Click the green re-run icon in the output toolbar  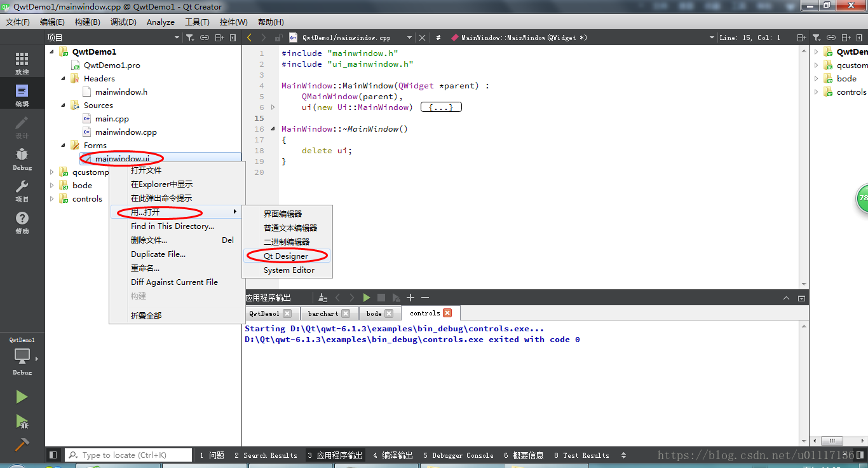pyautogui.click(x=367, y=298)
